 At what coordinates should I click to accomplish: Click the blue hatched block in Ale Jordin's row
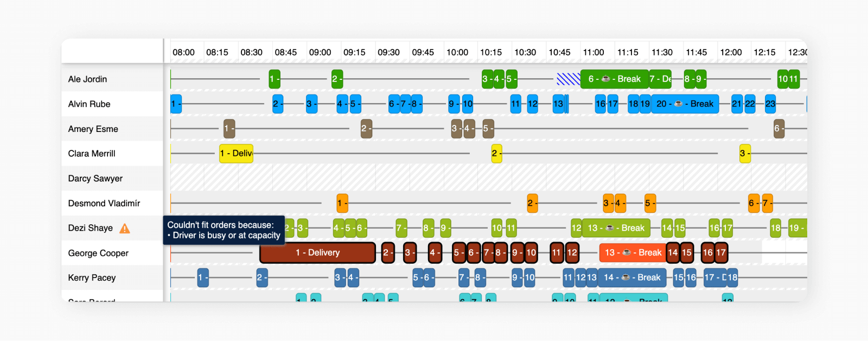pyautogui.click(x=568, y=79)
